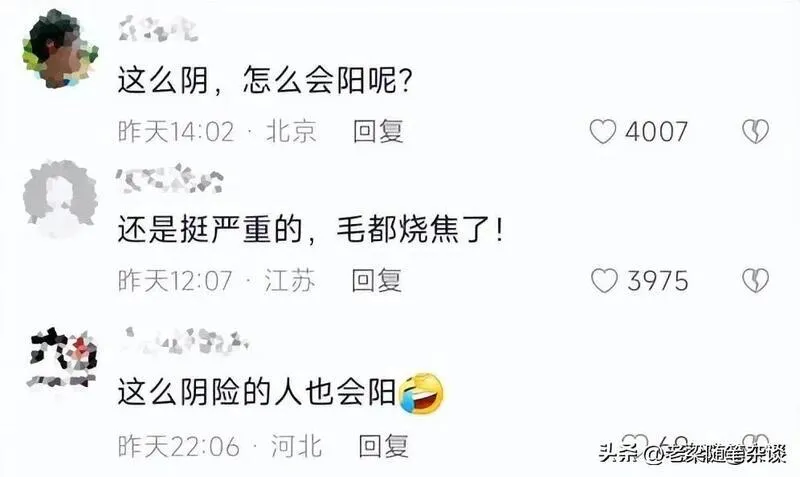Open the second commenter's blurred username

[x=170, y=179]
